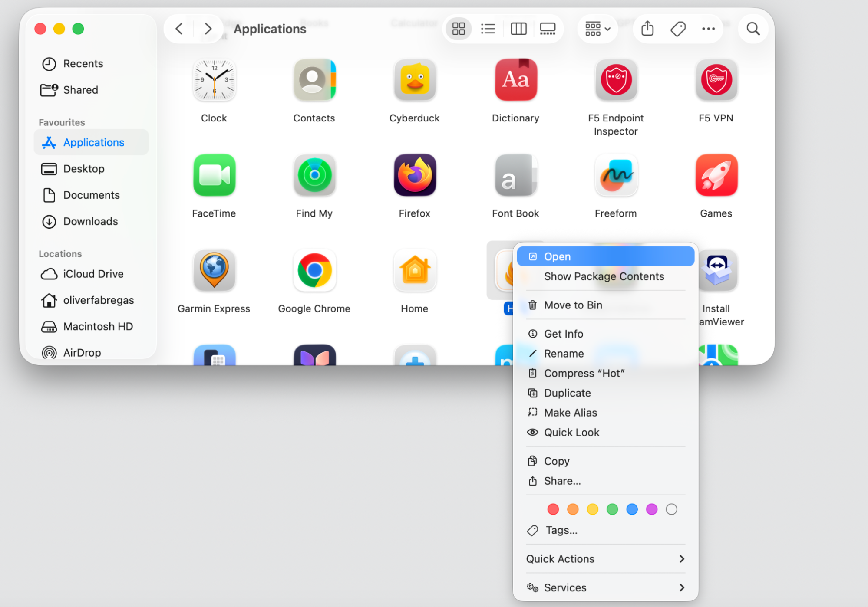Open the Group By dropdown
Screen dimensions: 868x607
[x=597, y=29]
